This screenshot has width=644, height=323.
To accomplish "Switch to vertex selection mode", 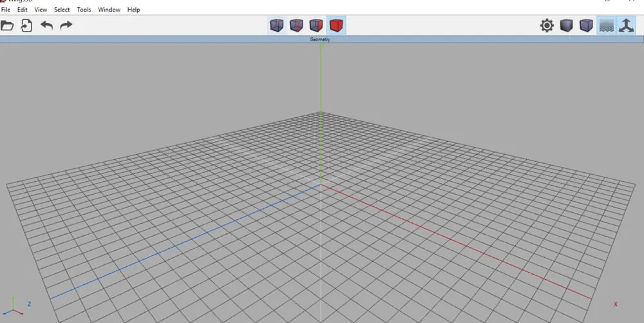I will pos(277,26).
